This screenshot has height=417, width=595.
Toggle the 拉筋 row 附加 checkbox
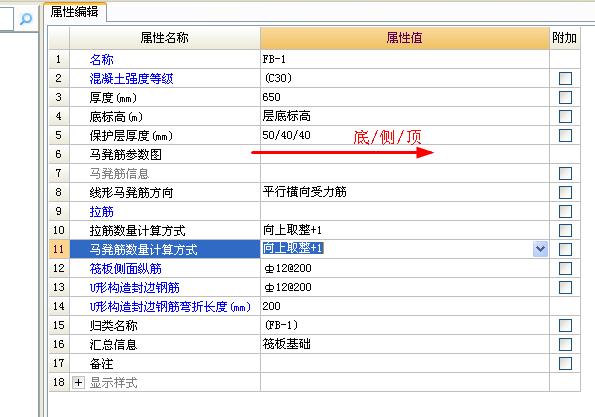565,211
